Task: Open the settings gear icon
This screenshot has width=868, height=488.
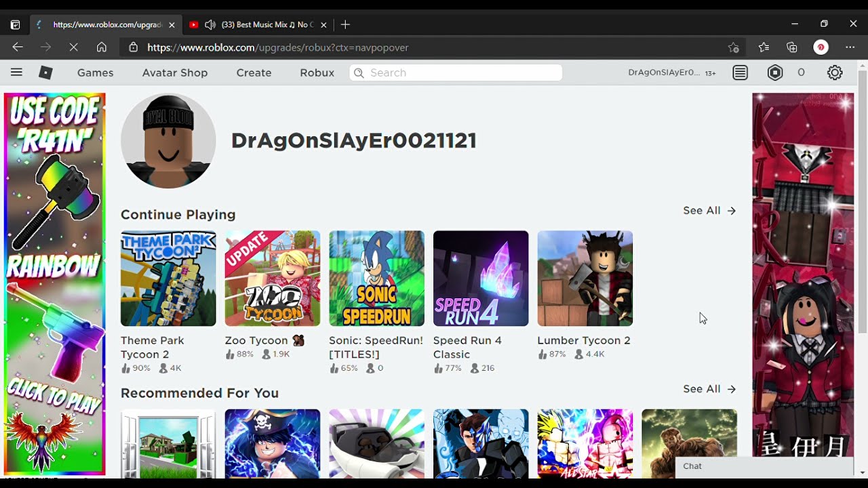Action: coord(835,73)
